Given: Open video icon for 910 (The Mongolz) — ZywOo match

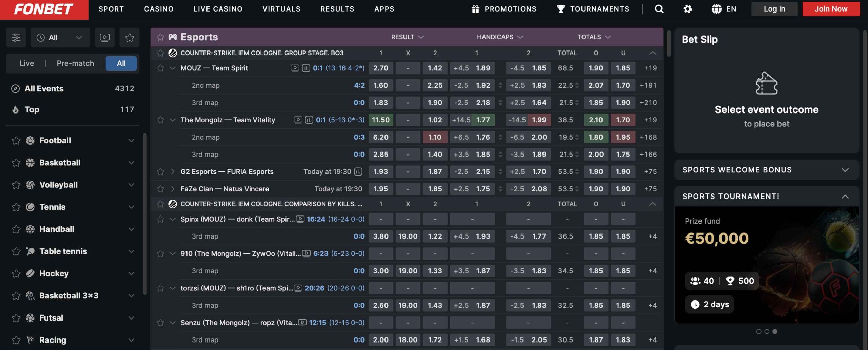Looking at the screenshot, I should coord(306,253).
